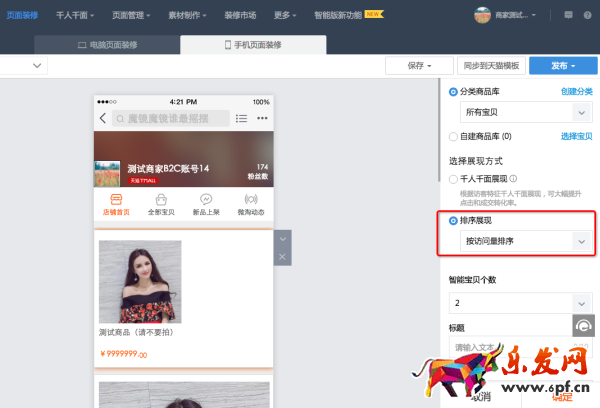Click 选择宝贝 link

(x=577, y=136)
